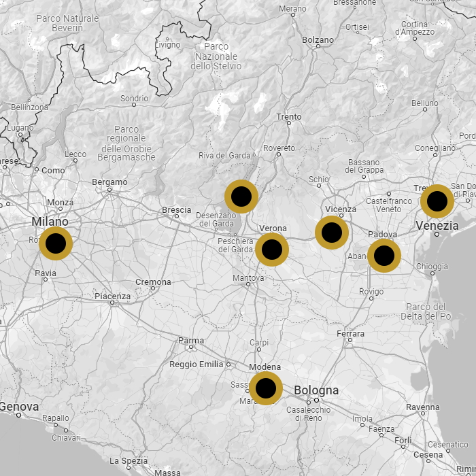Click the Bergamo city label
The image size is (476, 476).
109,182
